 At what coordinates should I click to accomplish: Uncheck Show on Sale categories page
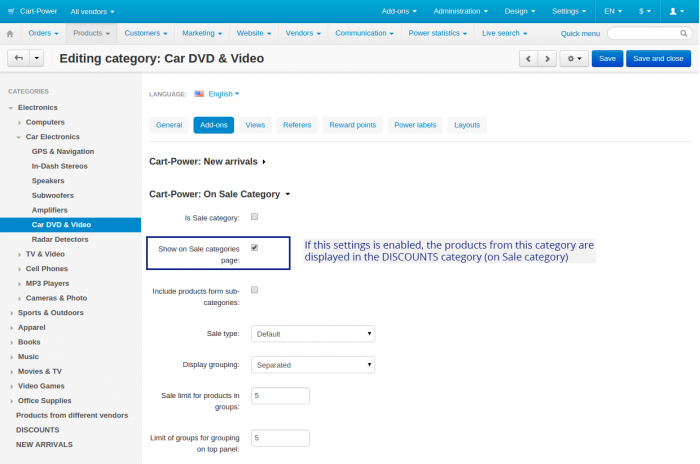(254, 247)
